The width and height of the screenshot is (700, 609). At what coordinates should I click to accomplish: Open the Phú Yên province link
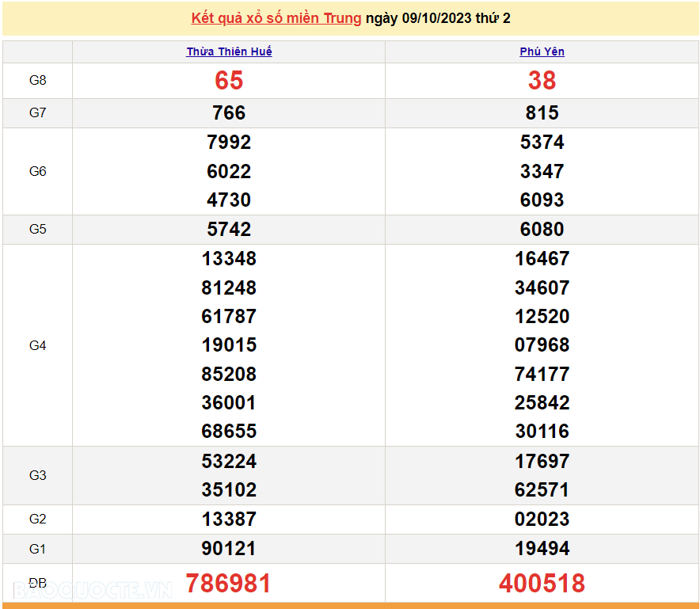coord(542,51)
